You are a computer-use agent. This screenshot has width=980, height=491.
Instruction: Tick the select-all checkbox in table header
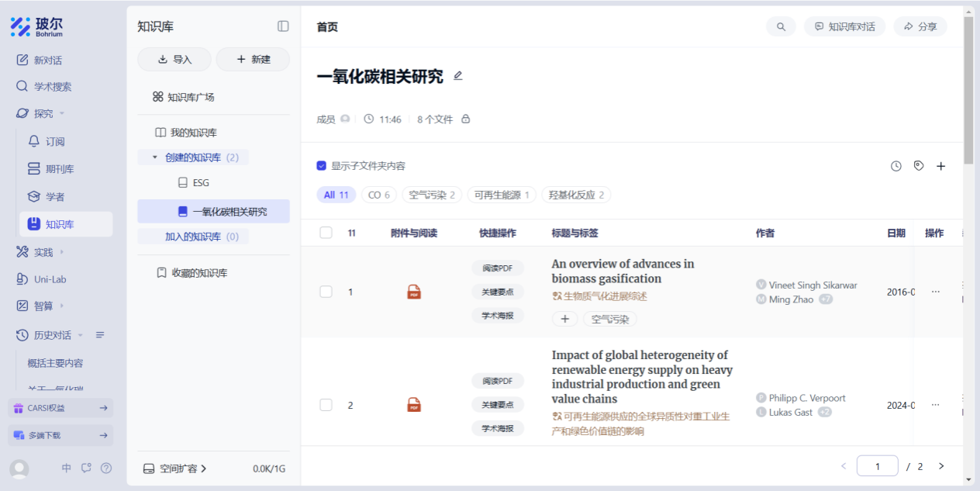coord(326,233)
